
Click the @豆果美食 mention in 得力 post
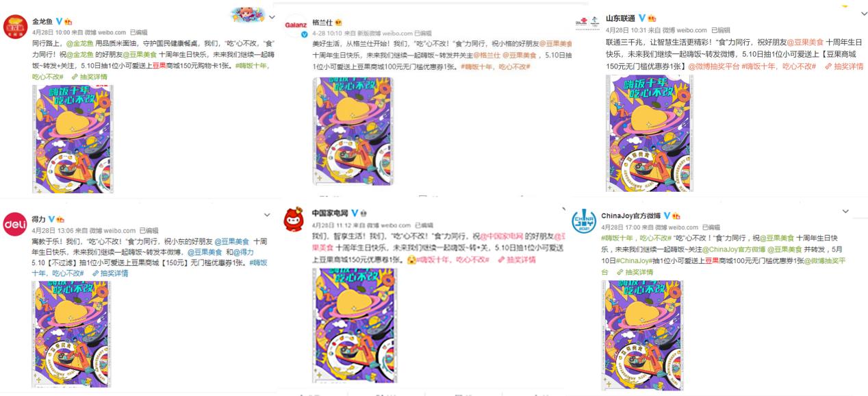tap(232, 242)
